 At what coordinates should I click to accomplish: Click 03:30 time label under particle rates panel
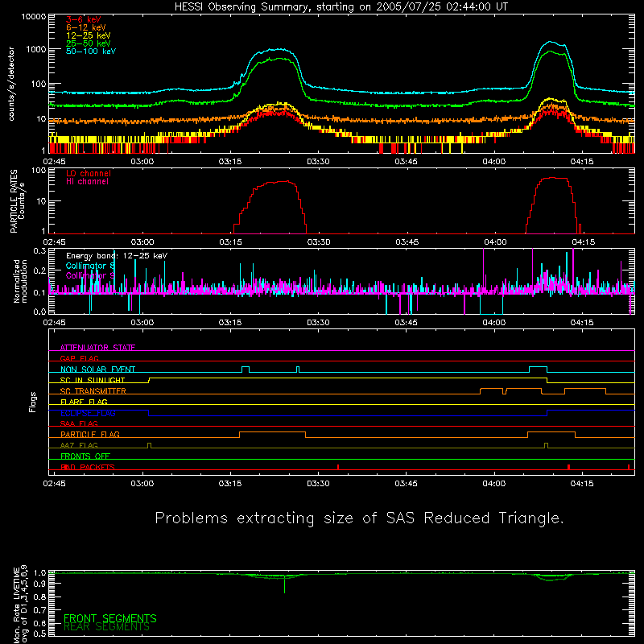pos(318,242)
